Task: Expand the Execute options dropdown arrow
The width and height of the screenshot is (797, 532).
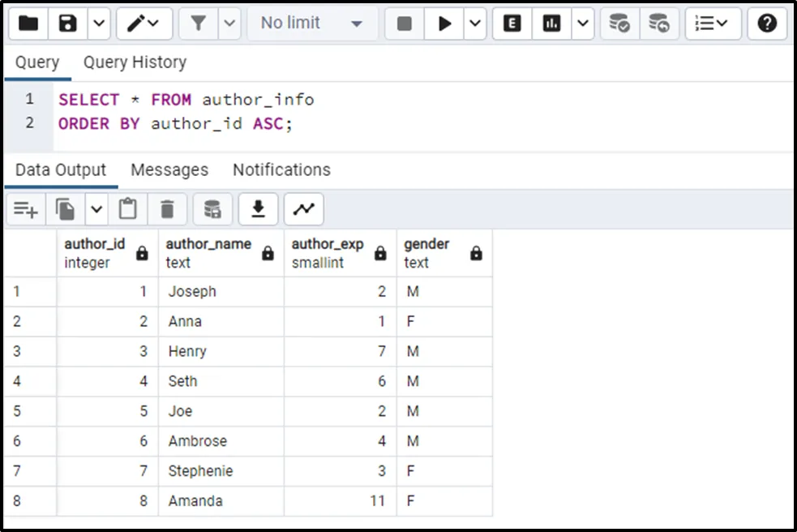Action: pos(475,24)
